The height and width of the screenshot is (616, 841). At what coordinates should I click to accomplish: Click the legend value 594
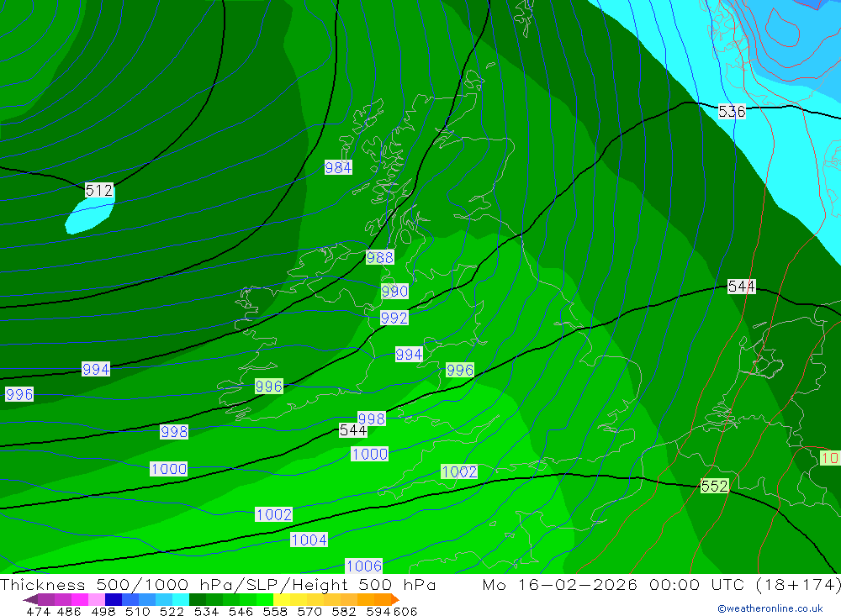378,611
